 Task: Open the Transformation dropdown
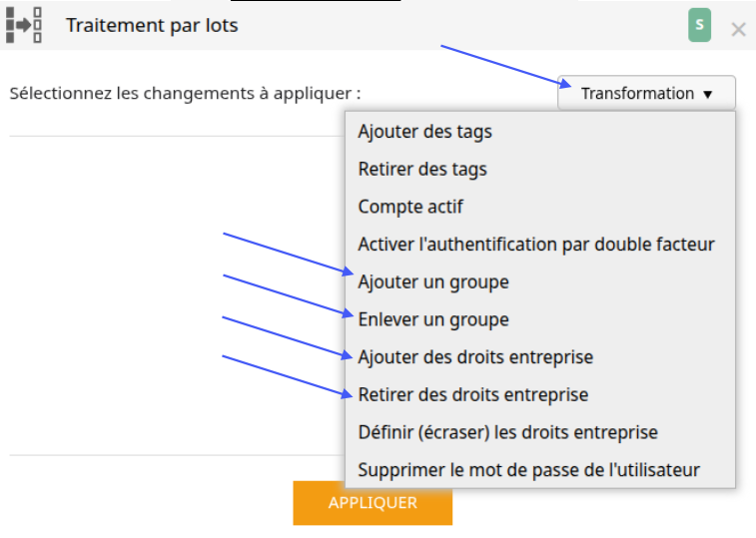(646, 93)
